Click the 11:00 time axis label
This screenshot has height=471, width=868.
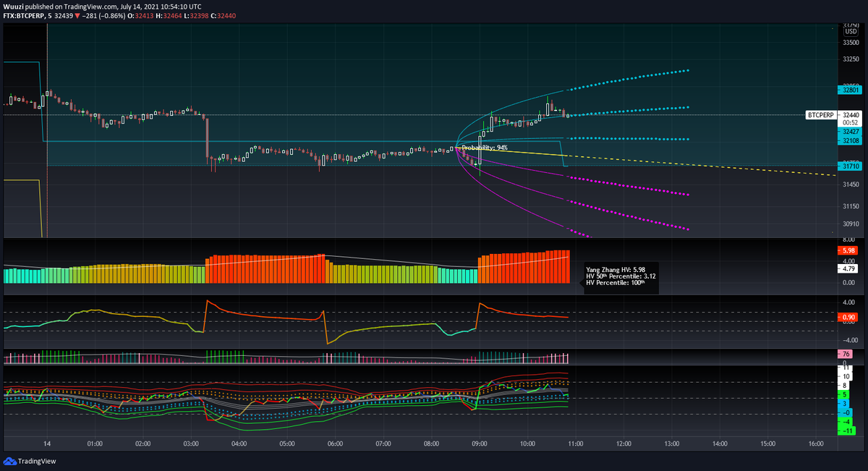click(x=576, y=444)
